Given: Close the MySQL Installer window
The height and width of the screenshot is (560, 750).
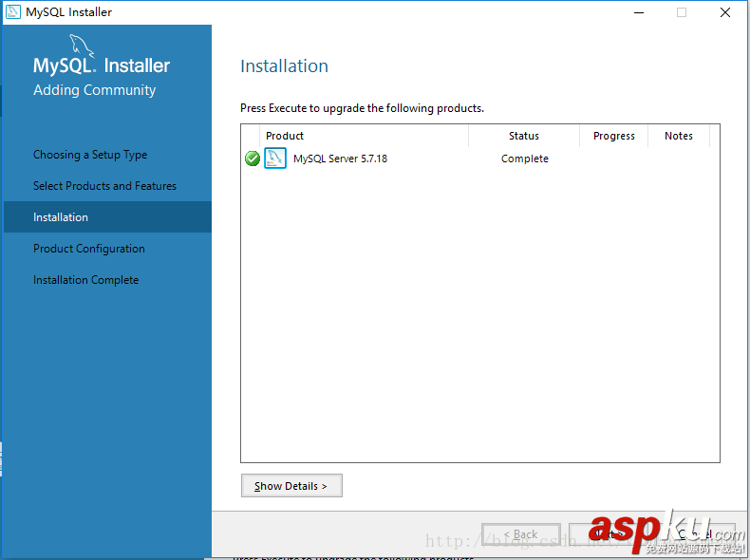Looking at the screenshot, I should coord(725,12).
